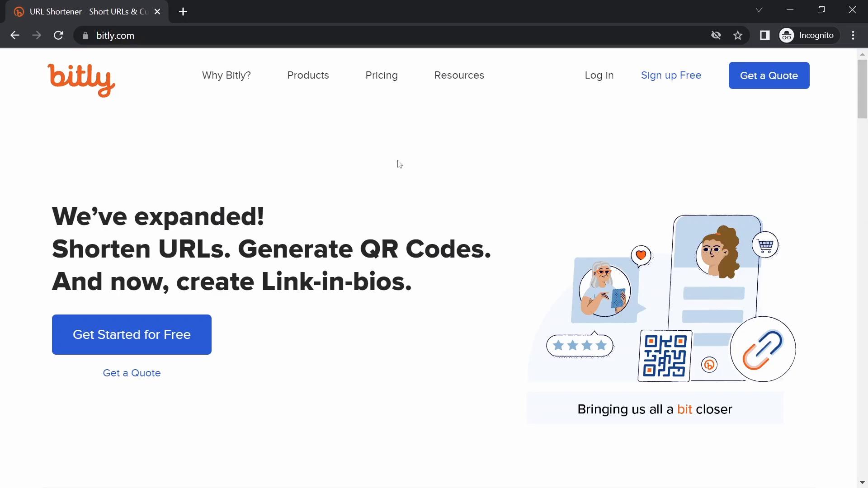
Task: Click the bookmark/star icon in address bar
Action: tap(739, 36)
